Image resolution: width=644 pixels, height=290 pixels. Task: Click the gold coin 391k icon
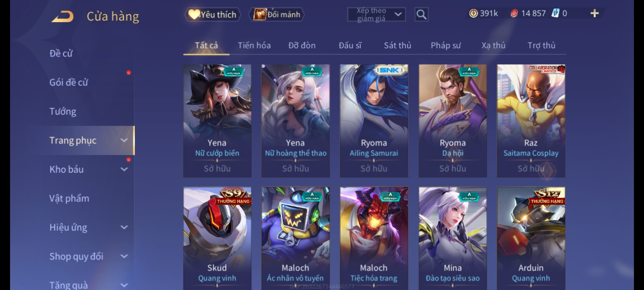pos(473,13)
